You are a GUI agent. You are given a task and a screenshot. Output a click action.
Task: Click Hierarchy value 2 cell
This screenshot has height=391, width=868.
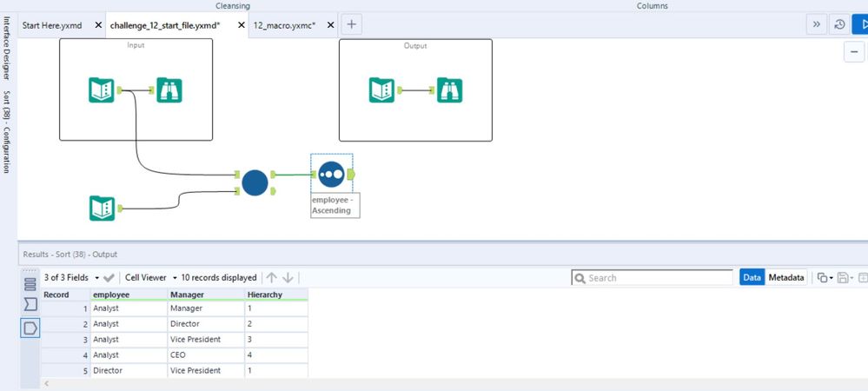click(276, 323)
